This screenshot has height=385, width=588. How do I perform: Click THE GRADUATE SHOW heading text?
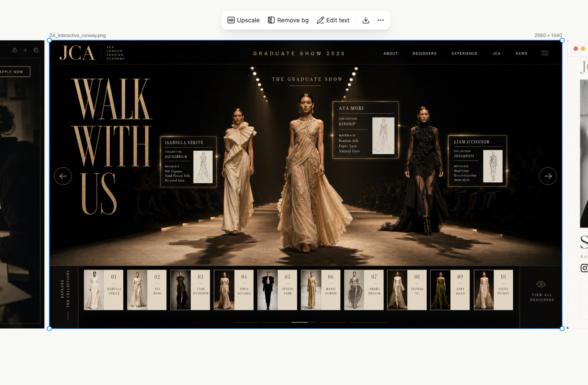[x=307, y=79]
